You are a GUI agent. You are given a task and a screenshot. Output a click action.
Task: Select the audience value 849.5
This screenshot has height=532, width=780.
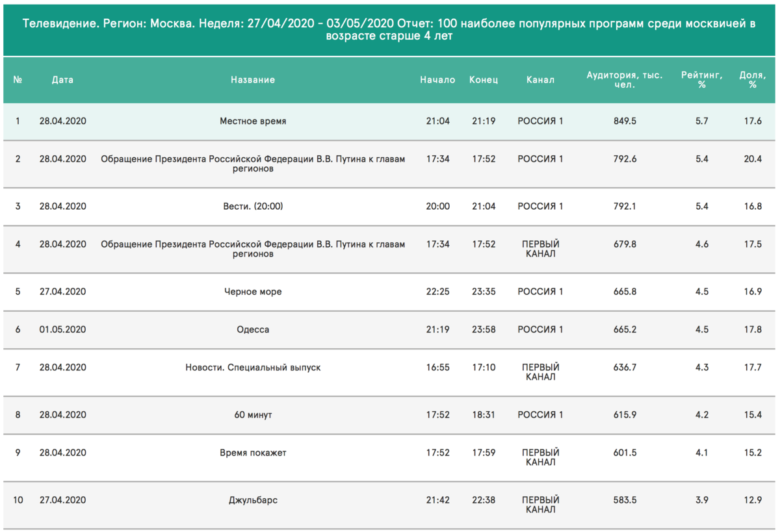(625, 121)
